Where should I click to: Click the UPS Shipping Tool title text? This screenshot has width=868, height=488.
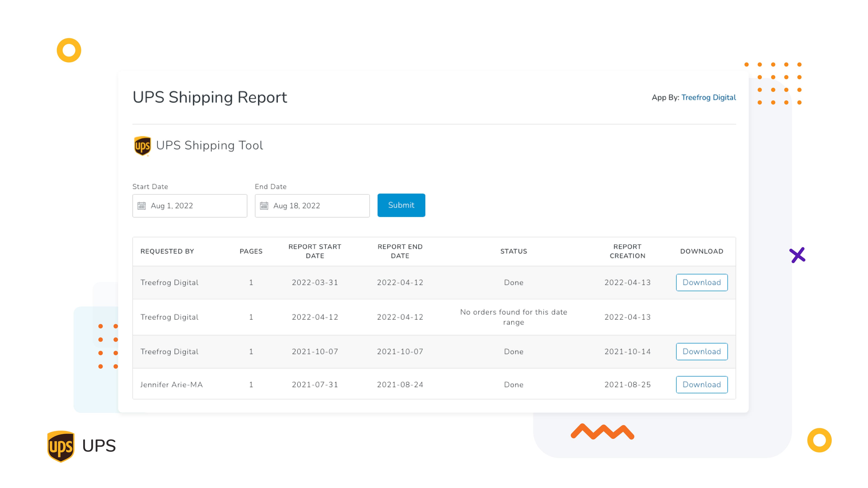tap(209, 145)
